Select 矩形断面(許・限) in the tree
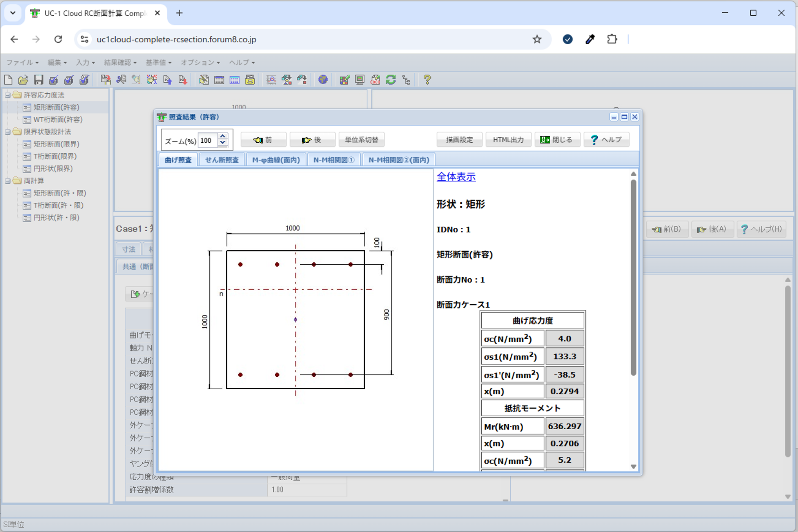Viewport: 798px width, 532px height. [x=60, y=193]
